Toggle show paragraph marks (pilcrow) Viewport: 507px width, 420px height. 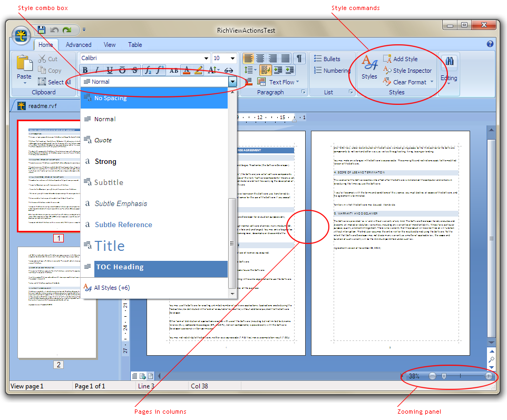tap(299, 58)
